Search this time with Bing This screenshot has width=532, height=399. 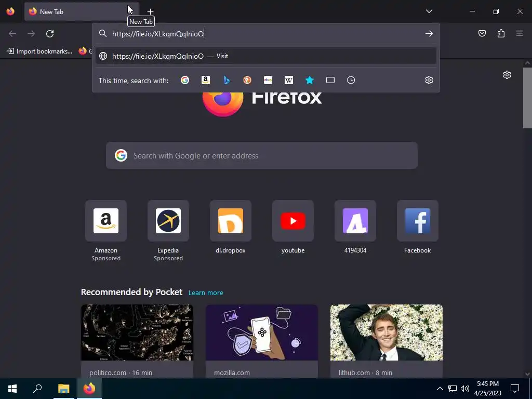point(227,80)
